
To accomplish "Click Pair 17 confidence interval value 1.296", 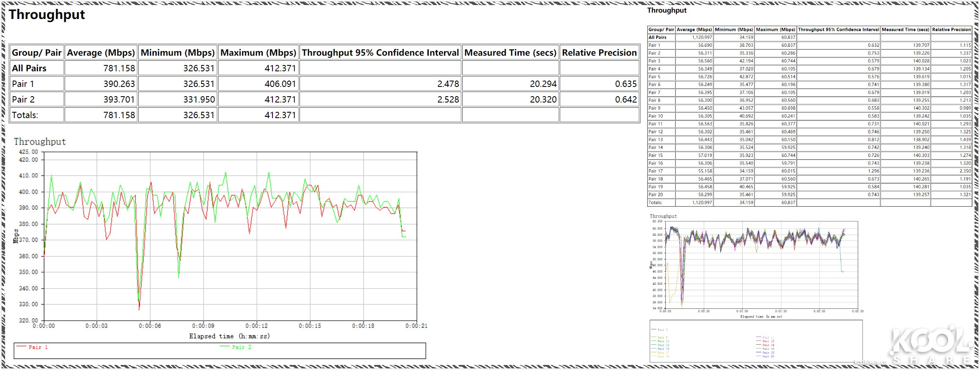I will coord(874,171).
